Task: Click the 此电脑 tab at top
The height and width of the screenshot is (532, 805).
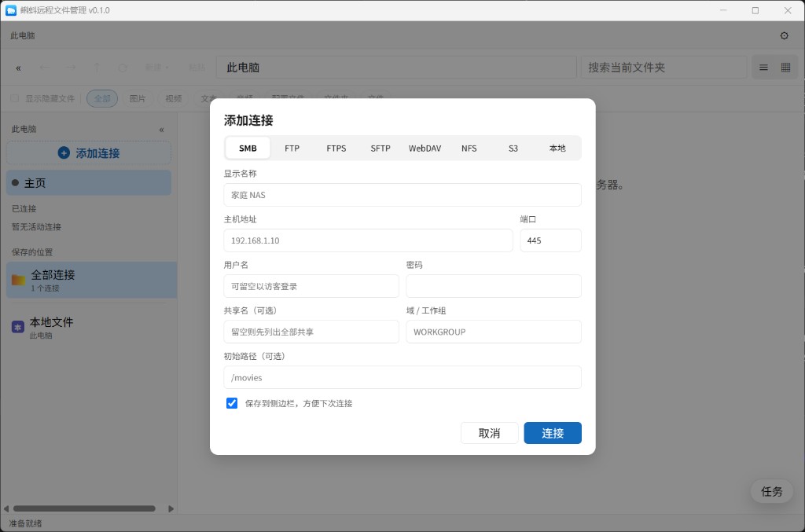Action: click(x=23, y=35)
